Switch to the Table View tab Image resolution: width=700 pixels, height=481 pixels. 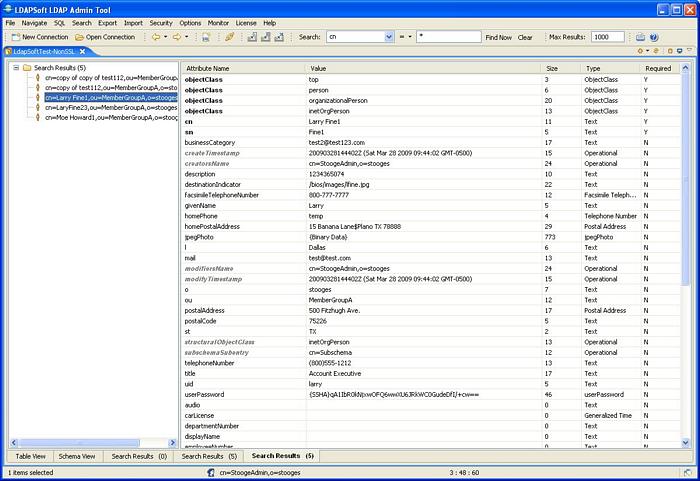30,456
